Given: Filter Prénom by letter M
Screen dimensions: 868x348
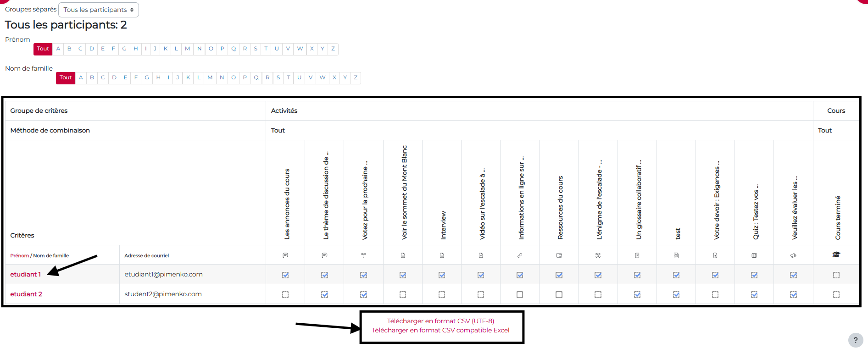Looking at the screenshot, I should click(x=188, y=49).
